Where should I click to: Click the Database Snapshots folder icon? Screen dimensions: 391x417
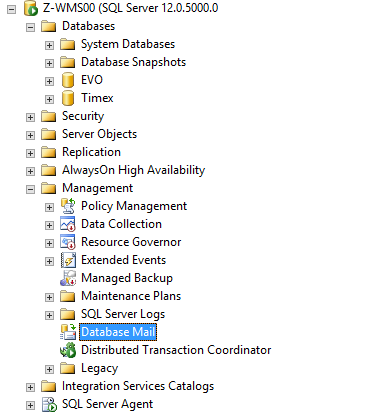(x=68, y=62)
